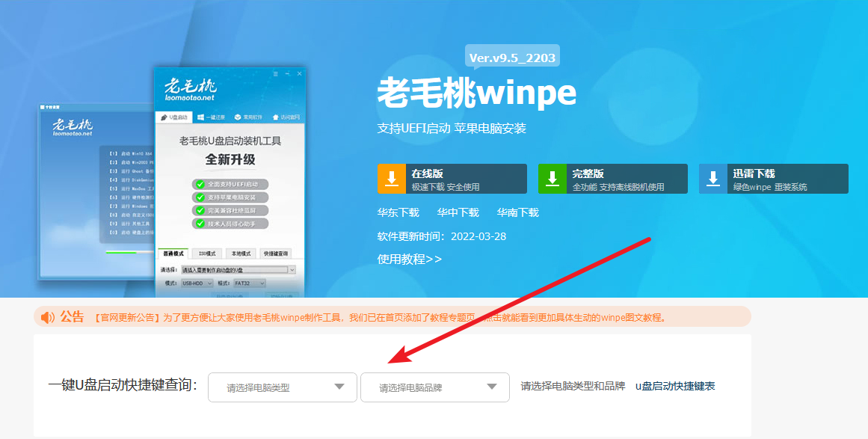Click the green check beside 完美兼容杜绝蓝屏
This screenshot has width=868, height=439.
point(200,211)
